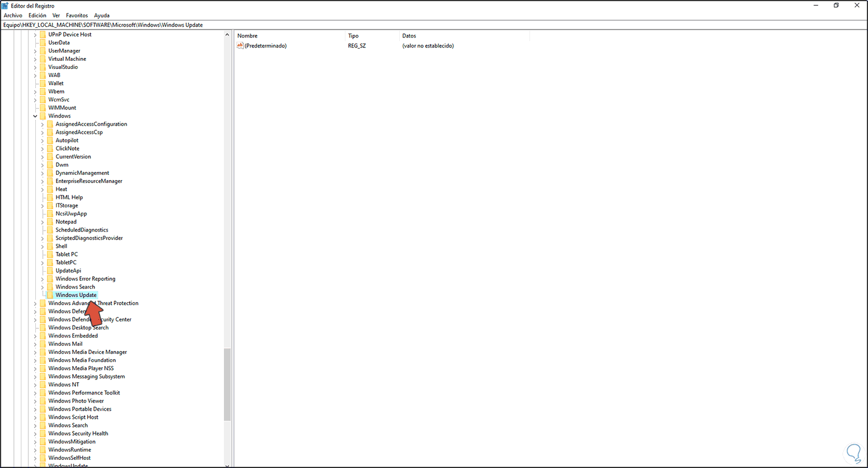The image size is (868, 468).
Task: Click the REG_SZ type cell
Action: coord(356,46)
